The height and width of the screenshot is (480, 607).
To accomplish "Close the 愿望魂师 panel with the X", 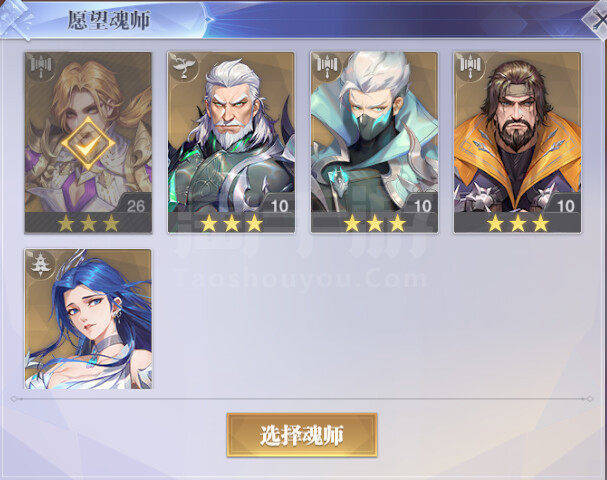I will pos(597,19).
